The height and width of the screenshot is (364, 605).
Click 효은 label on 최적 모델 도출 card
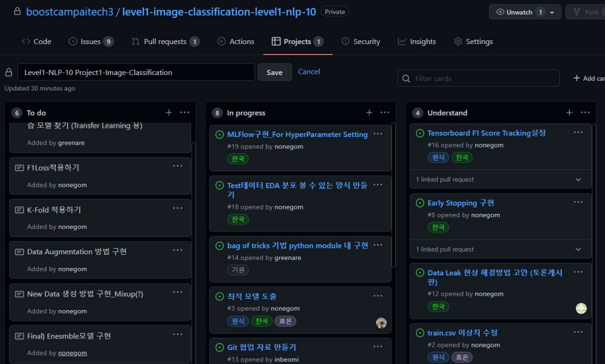pos(285,321)
